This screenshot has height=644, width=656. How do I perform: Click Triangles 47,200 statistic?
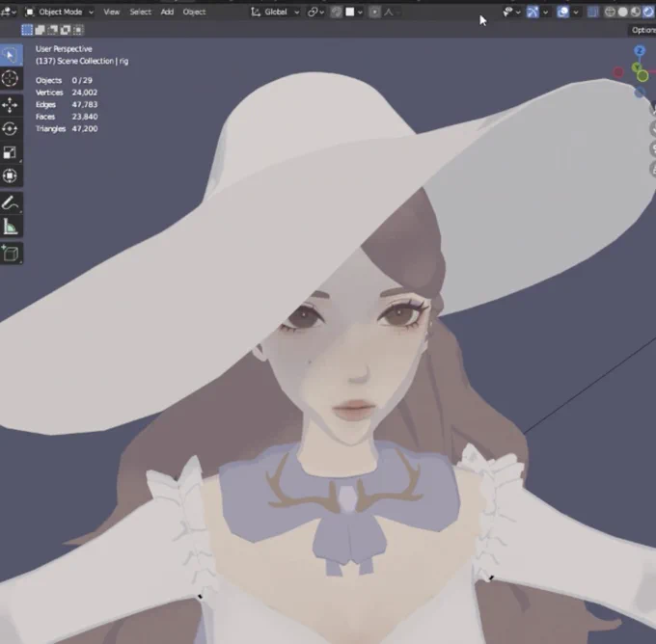[67, 129]
